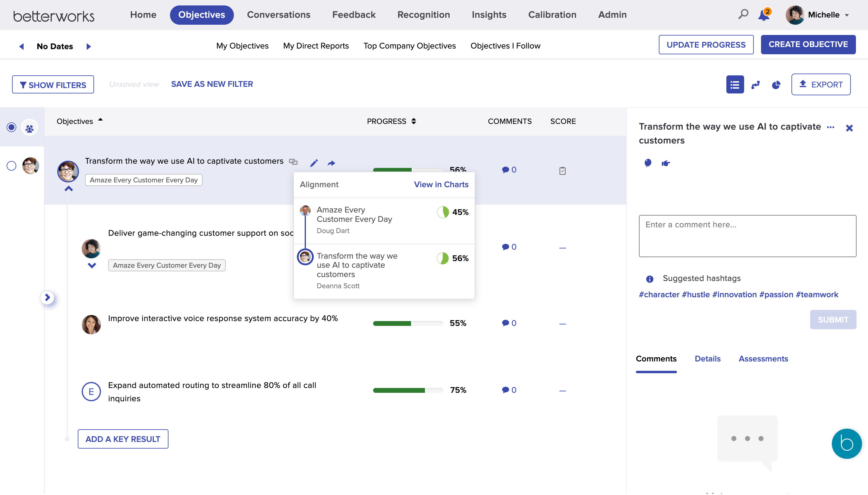The height and width of the screenshot is (495, 868).
Task: Click the comment input field
Action: (x=747, y=236)
